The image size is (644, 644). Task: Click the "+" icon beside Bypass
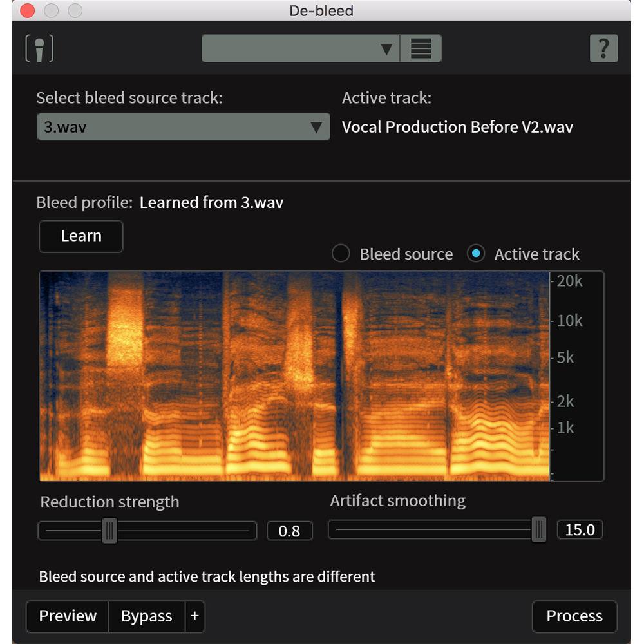click(x=194, y=616)
